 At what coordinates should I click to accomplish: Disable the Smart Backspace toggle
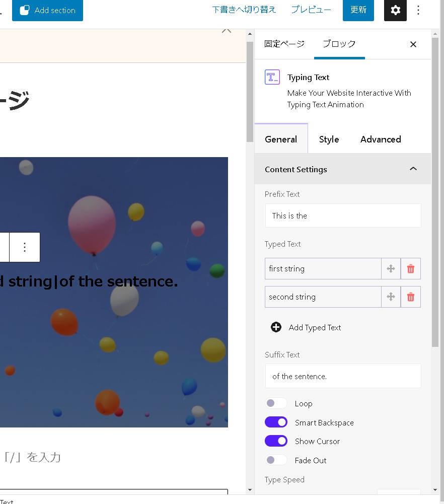[x=276, y=422]
